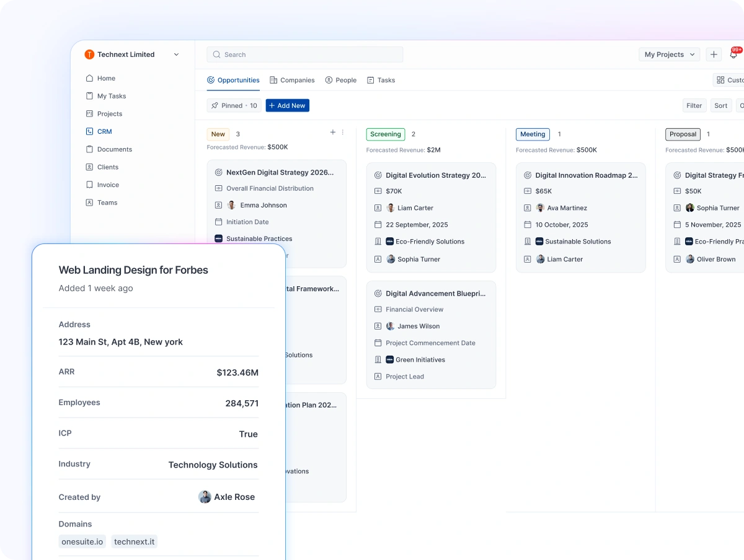Click the New stage label
The width and height of the screenshot is (744, 560).
218,134
